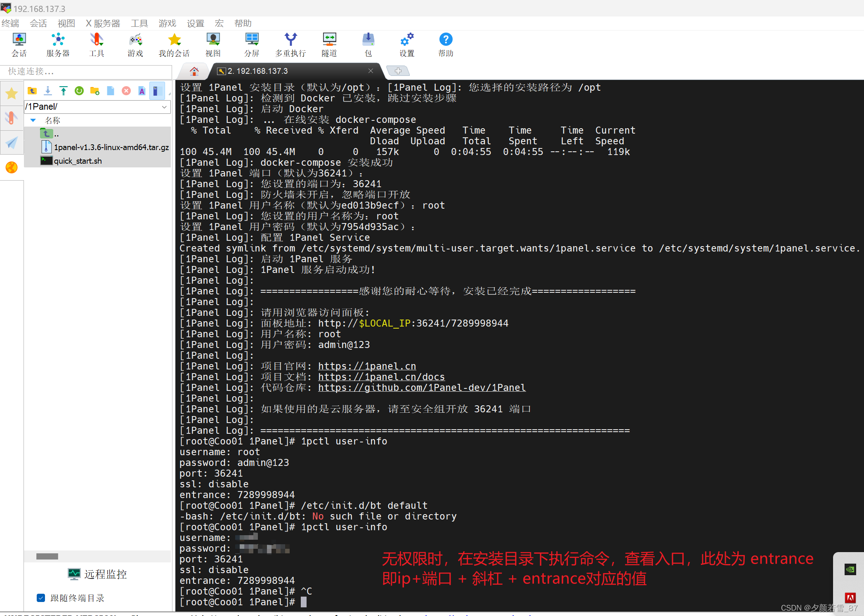
Task: Create new file in SFTP toolbar
Action: pos(111,91)
